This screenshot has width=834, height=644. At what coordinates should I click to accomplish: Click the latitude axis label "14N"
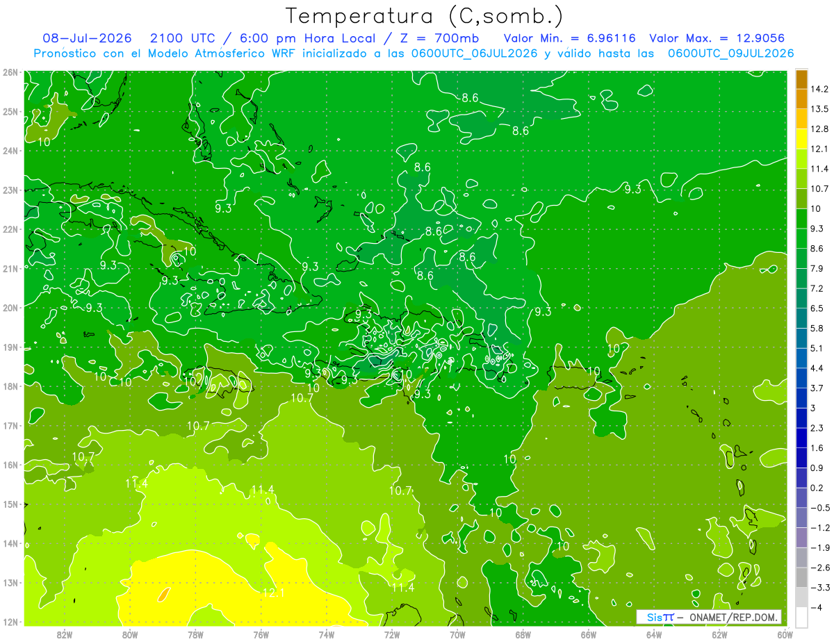tap(10, 543)
